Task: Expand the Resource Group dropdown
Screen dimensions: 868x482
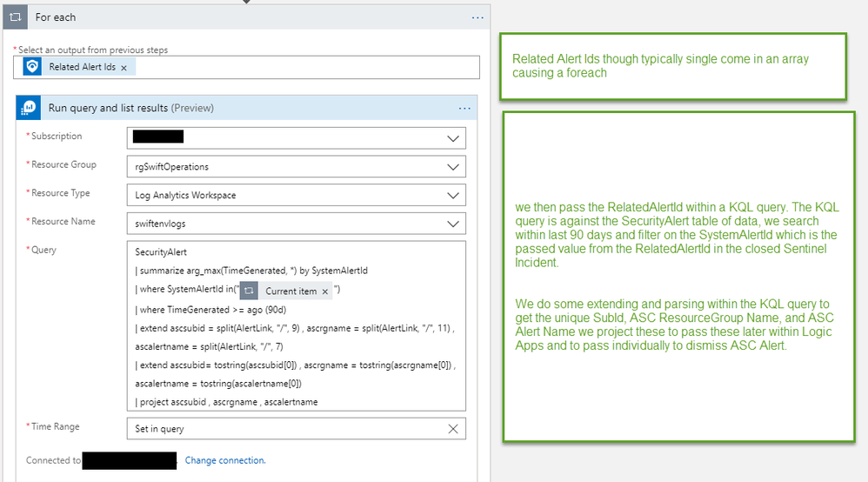Action: [453, 167]
